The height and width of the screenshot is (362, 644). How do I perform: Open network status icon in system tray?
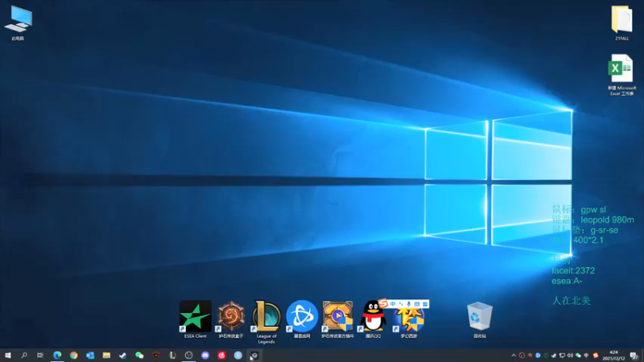pyautogui.click(x=562, y=356)
